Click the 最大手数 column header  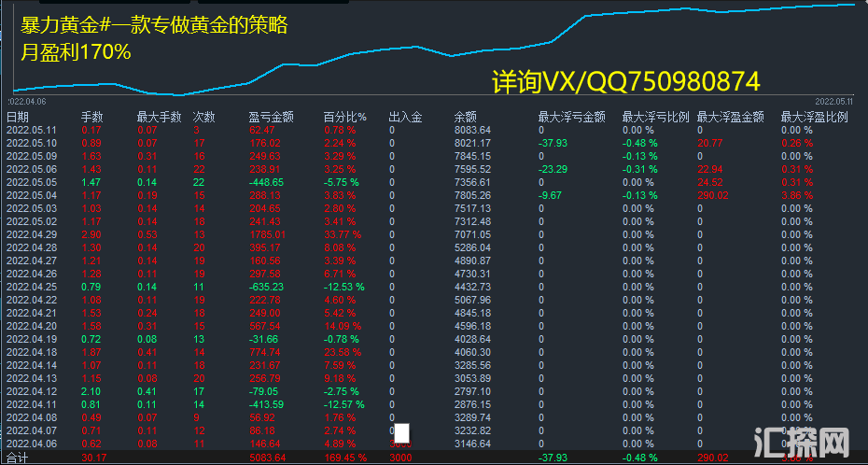[159, 118]
